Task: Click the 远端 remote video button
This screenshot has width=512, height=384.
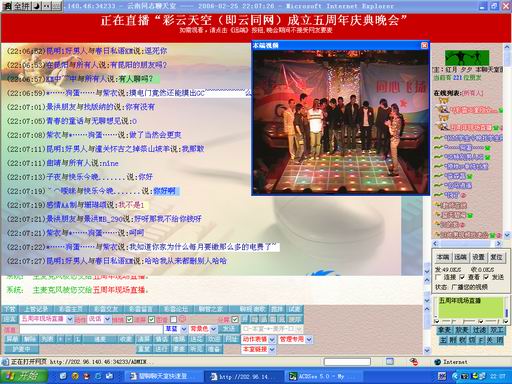Action: click(461, 257)
